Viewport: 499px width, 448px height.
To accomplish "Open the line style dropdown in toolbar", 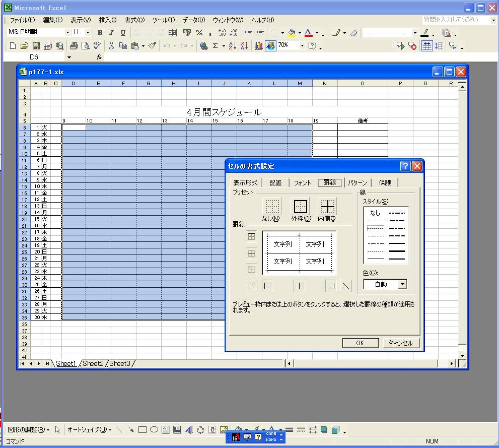I will point(415,32).
